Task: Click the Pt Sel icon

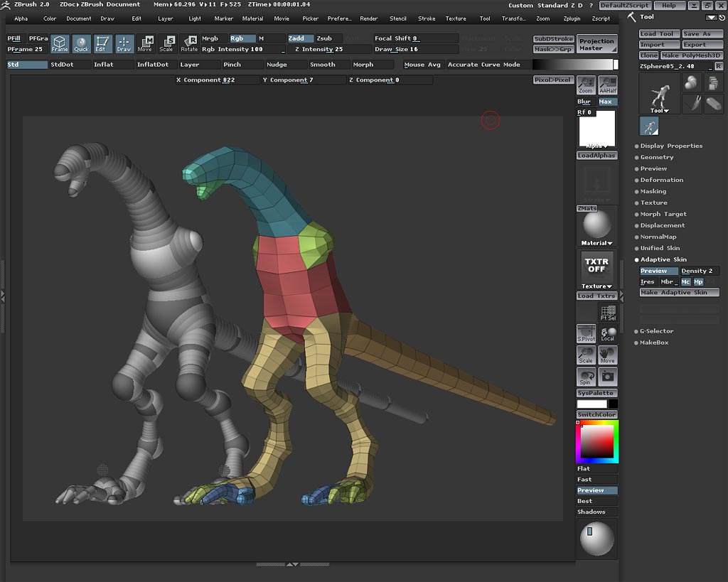Action: (x=608, y=313)
